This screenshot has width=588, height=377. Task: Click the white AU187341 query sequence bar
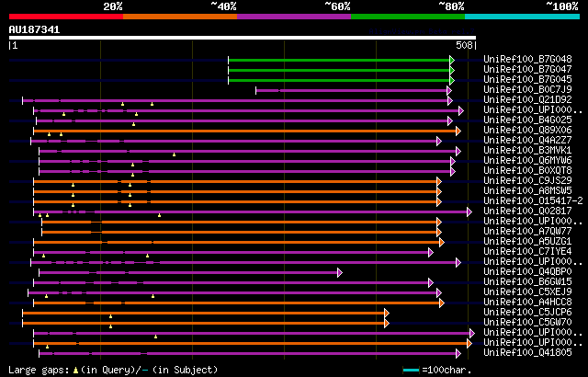(x=243, y=38)
